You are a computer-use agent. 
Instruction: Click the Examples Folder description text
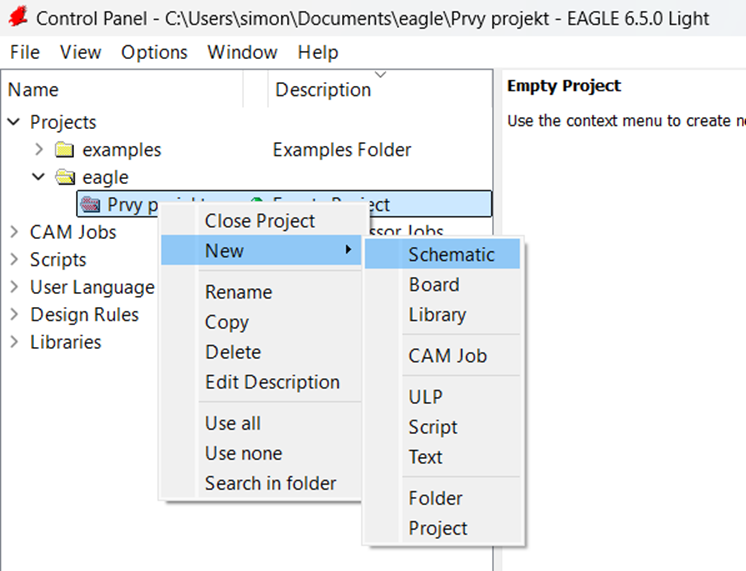342,150
